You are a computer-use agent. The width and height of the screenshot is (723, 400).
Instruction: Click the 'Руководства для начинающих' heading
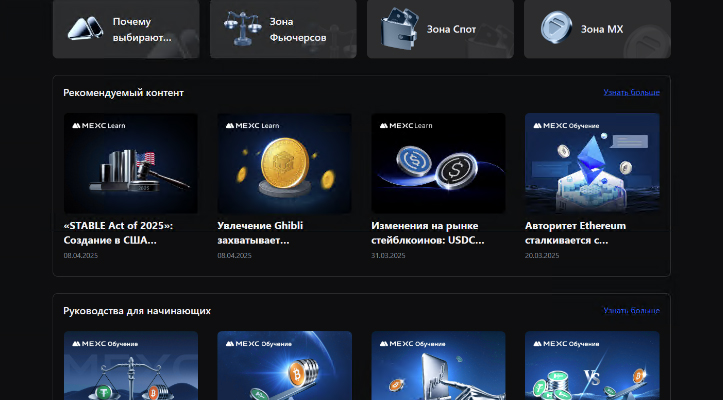pyautogui.click(x=137, y=311)
